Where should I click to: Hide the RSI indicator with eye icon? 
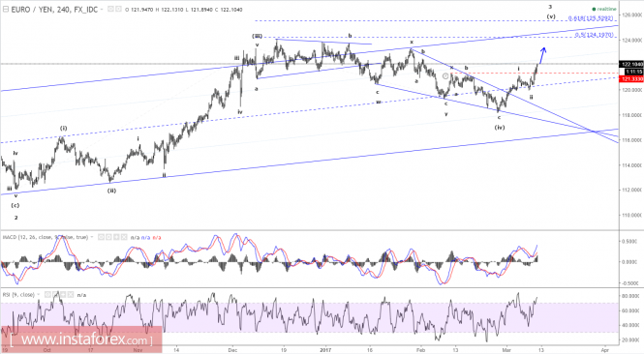[x=47, y=295]
